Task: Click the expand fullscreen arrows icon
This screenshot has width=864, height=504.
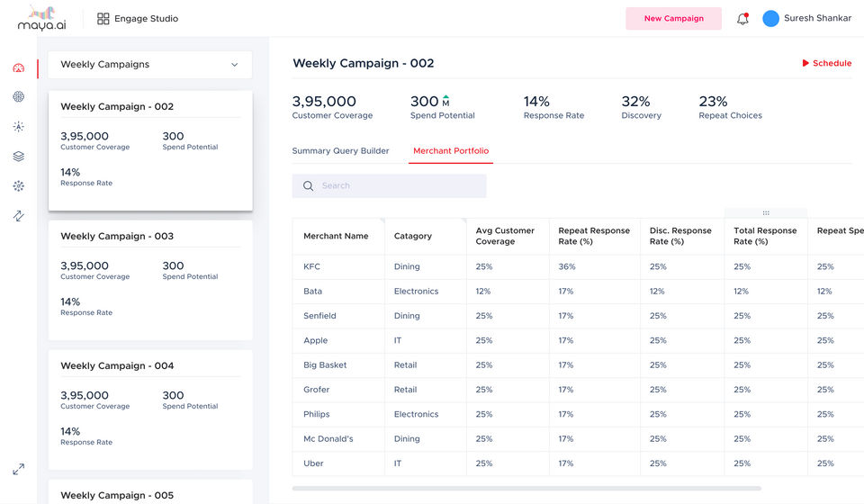Action: pos(19,469)
